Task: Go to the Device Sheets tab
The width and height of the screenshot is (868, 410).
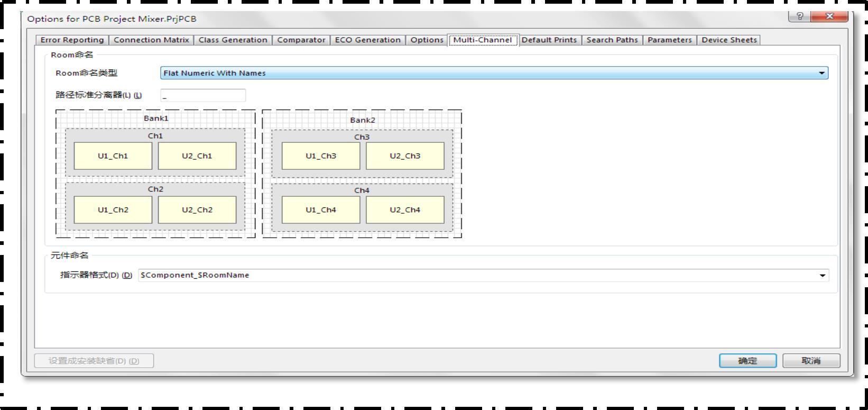Action: point(729,40)
